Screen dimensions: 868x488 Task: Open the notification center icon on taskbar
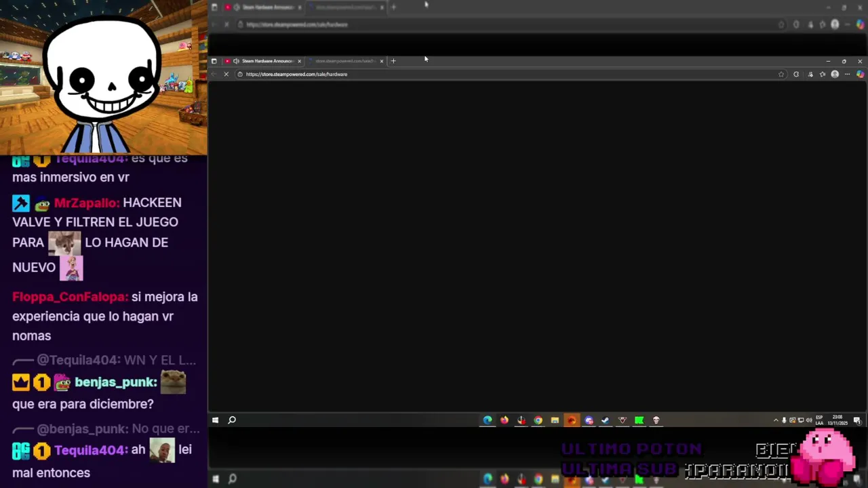[857, 420]
